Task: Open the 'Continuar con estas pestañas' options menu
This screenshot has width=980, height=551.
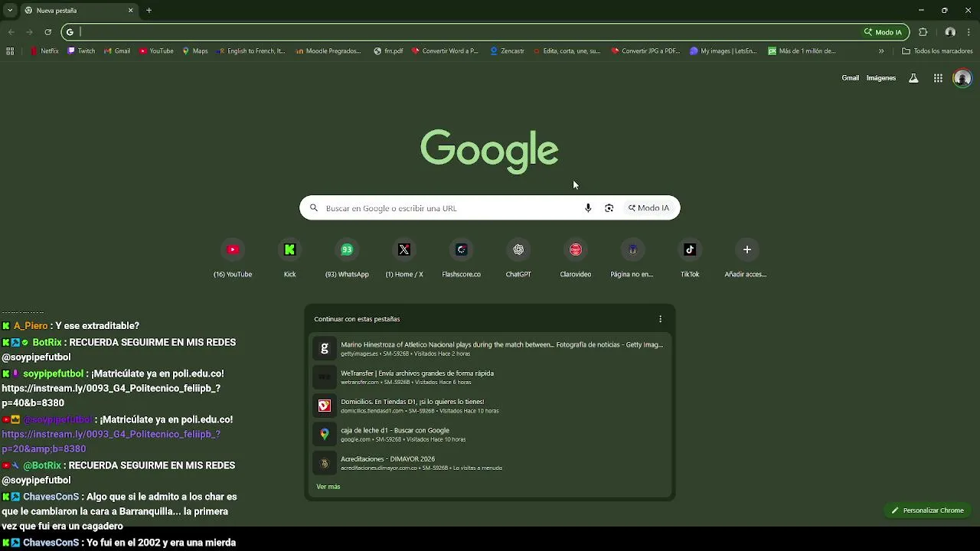Action: [x=661, y=319]
